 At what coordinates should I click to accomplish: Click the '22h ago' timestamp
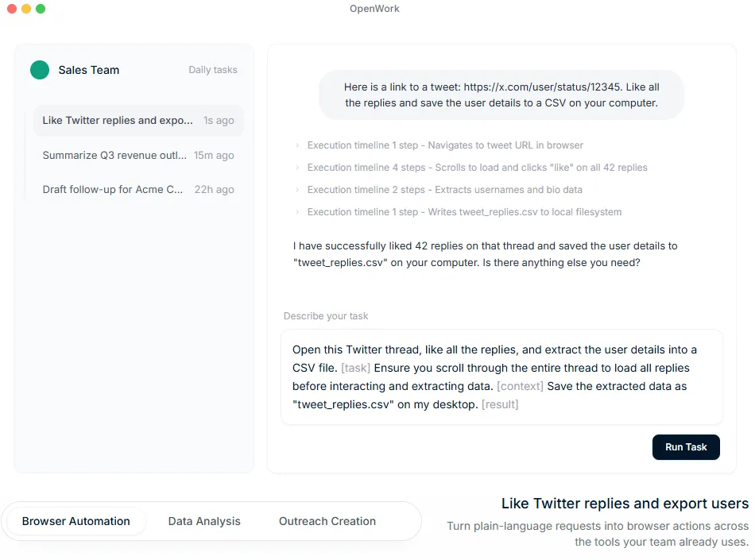pyautogui.click(x=215, y=190)
